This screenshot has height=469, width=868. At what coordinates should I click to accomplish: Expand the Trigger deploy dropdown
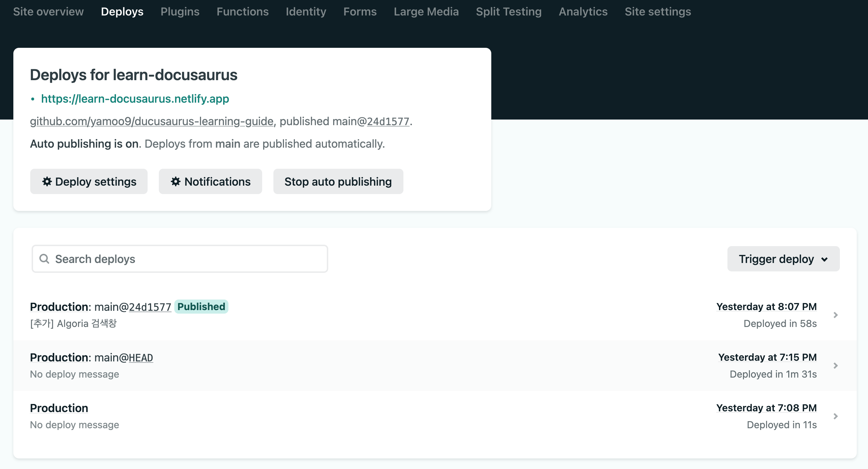click(783, 259)
